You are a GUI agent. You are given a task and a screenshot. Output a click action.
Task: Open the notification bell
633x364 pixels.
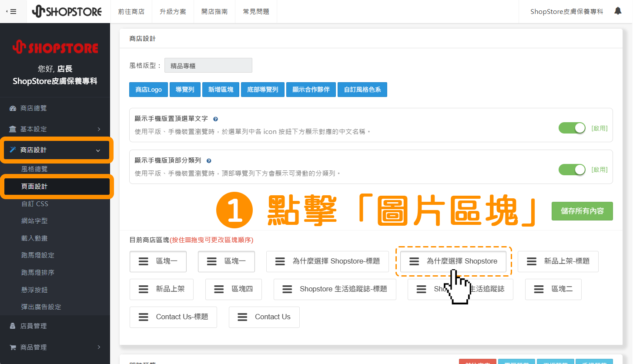coord(618,11)
